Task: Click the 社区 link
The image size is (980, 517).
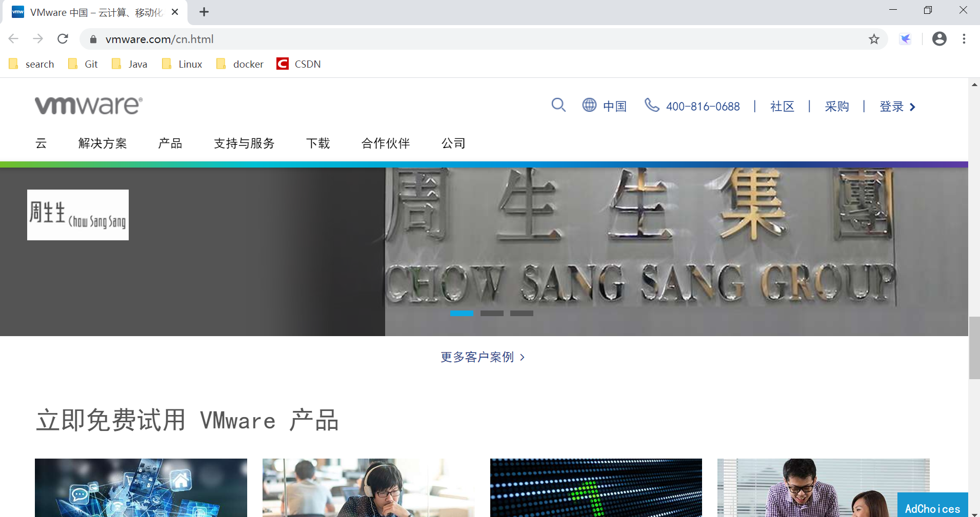Action: coord(782,106)
